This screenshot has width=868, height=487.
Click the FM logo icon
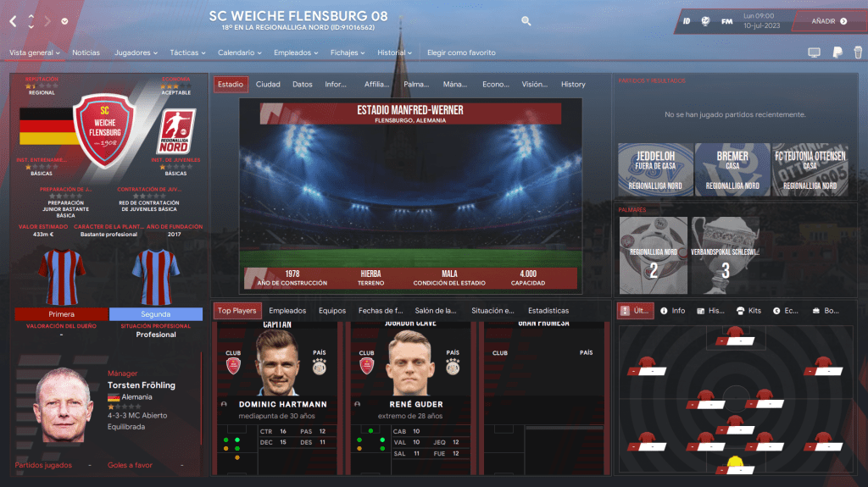[x=726, y=21]
